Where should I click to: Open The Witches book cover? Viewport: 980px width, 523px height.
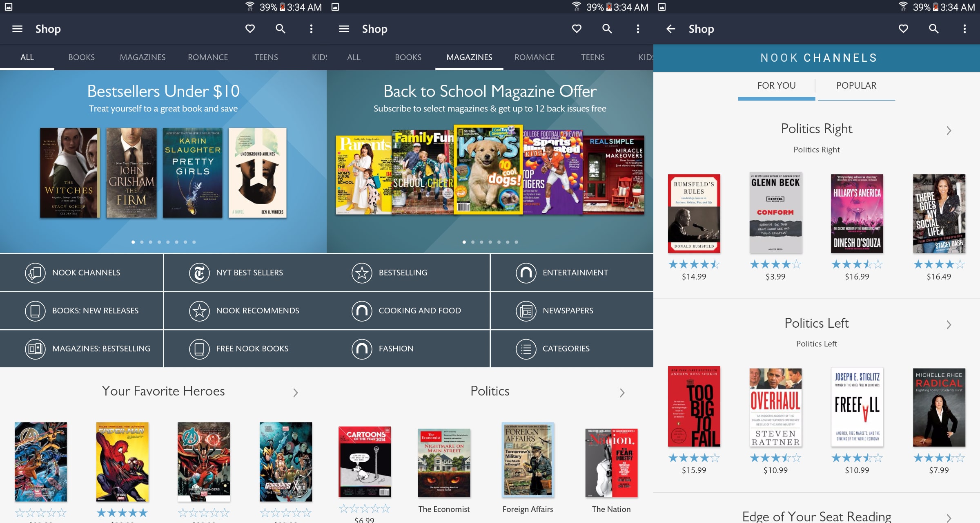tap(70, 172)
